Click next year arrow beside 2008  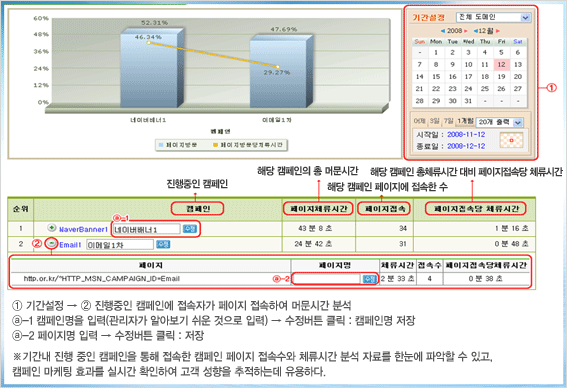click(466, 31)
